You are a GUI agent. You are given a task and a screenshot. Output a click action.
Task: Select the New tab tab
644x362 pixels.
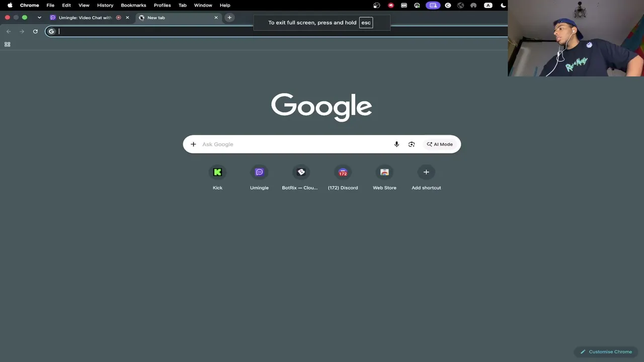(x=179, y=18)
